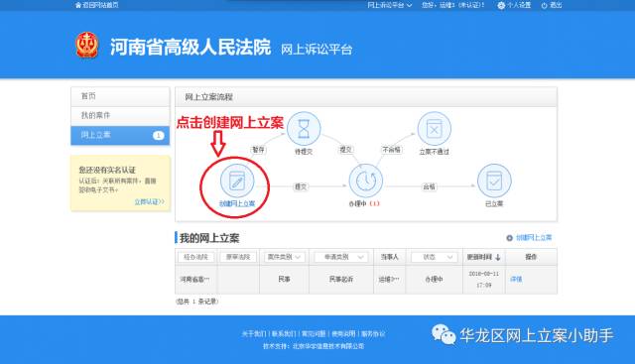Screen dimensions: 635x364
Task: Open 详情 for the 民事起诉 row
Action: (516, 279)
